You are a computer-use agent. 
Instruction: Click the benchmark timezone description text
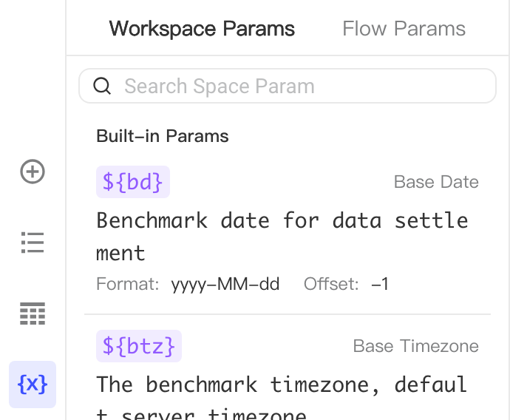click(x=282, y=397)
